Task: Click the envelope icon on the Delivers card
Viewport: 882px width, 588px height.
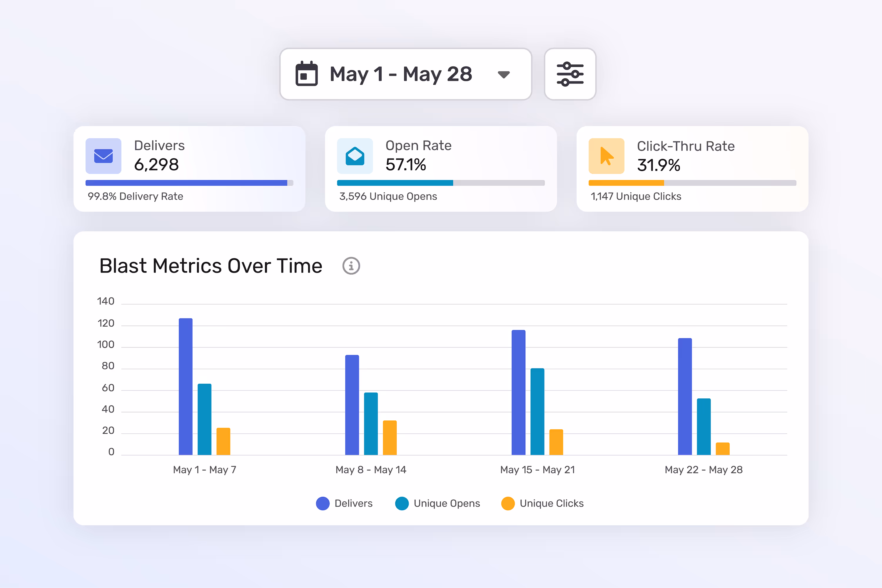Action: coord(103,156)
